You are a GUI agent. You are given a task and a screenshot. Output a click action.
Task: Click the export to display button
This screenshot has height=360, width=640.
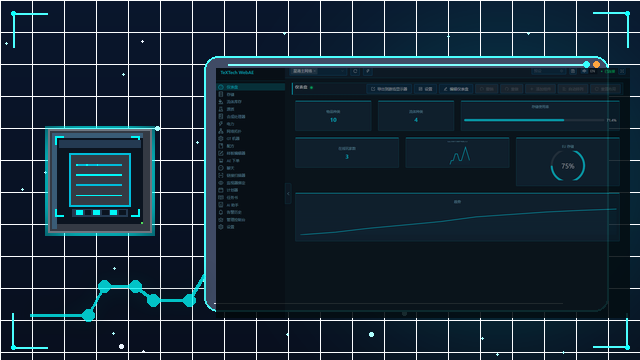click(389, 89)
